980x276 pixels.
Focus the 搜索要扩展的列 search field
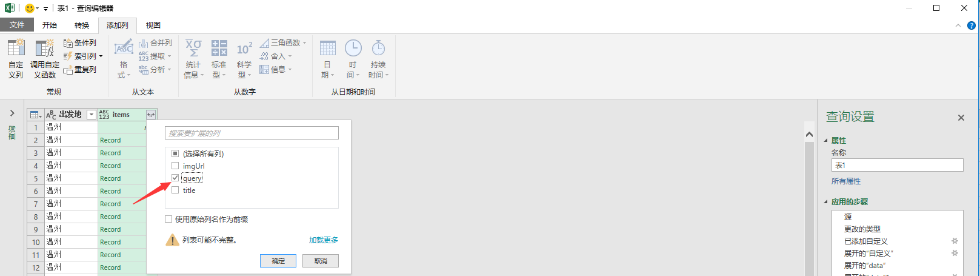[252, 133]
